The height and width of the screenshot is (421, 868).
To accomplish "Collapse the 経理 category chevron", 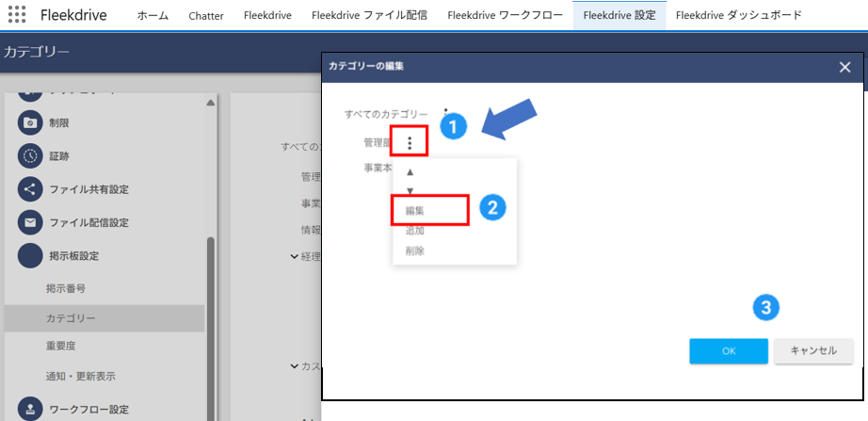I will [294, 256].
